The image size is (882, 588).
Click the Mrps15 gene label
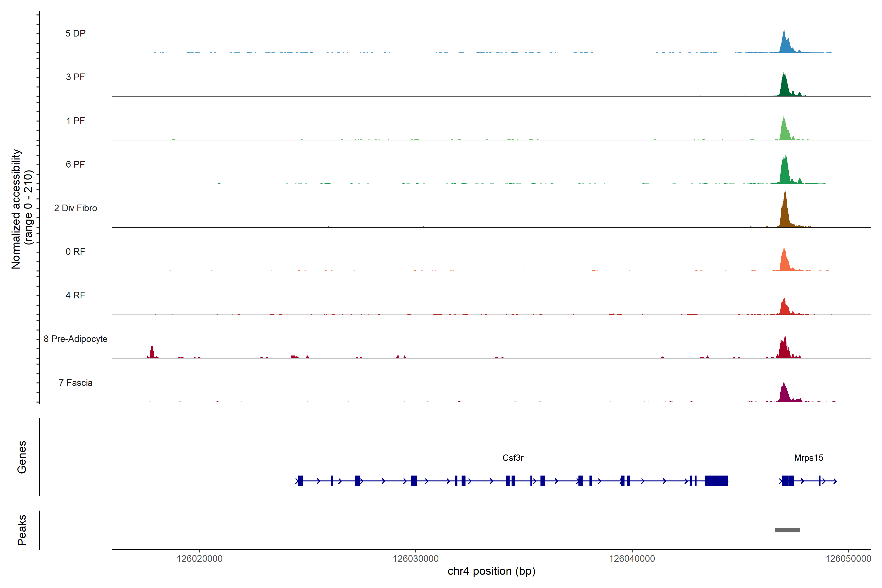(x=808, y=457)
